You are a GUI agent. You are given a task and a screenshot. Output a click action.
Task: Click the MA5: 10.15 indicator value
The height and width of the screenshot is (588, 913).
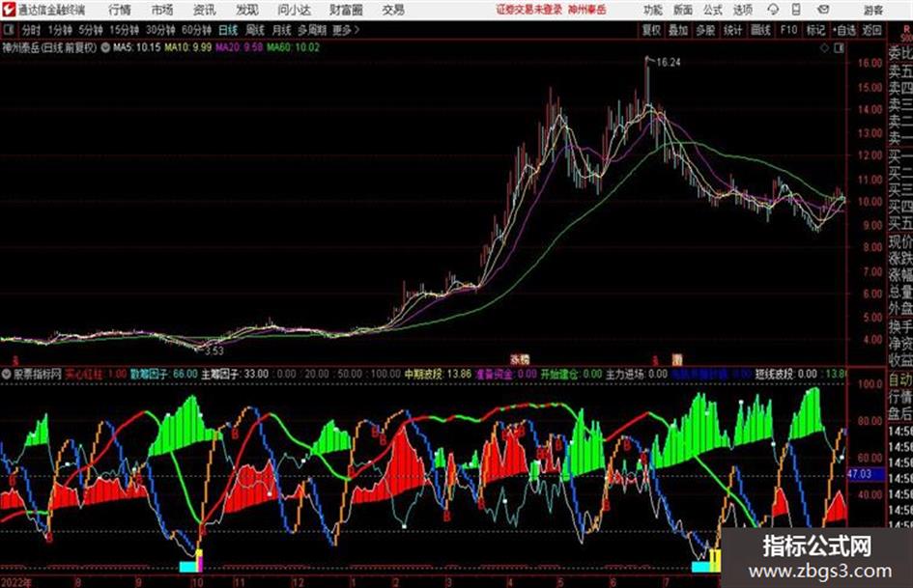136,47
